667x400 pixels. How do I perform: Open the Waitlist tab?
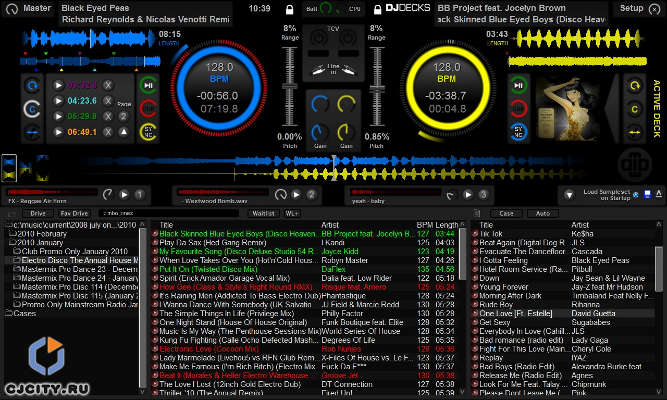coord(263,213)
